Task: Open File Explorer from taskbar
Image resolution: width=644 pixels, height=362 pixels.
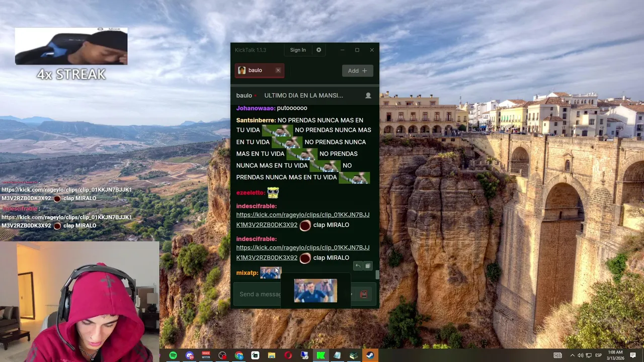Action: 272,355
